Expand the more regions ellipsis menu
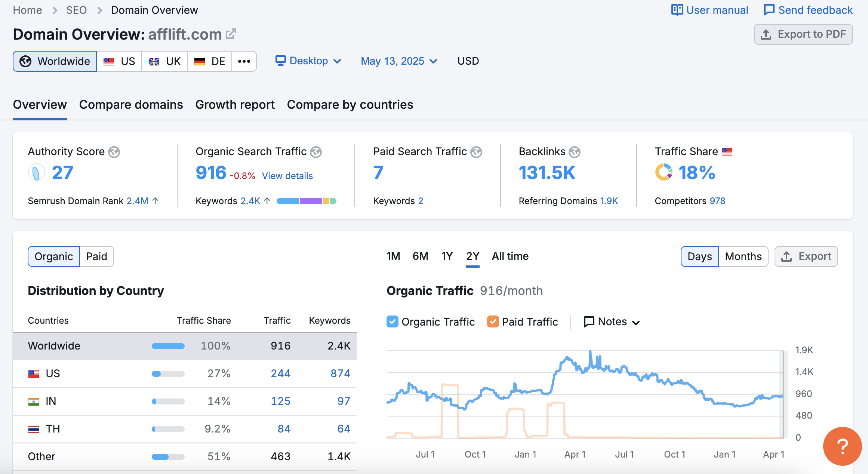The image size is (868, 474). pos(244,61)
